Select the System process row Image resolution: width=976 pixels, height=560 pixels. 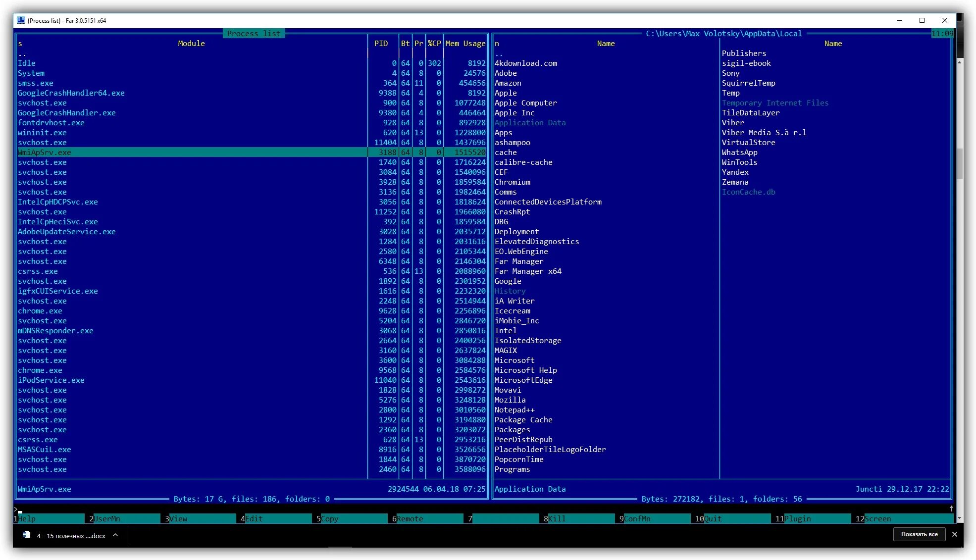click(x=252, y=73)
